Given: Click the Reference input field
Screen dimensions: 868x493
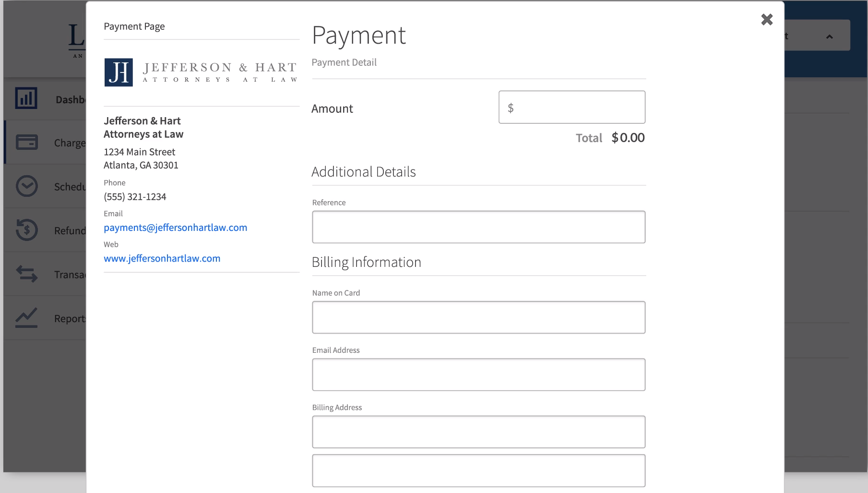Looking at the screenshot, I should (x=478, y=227).
